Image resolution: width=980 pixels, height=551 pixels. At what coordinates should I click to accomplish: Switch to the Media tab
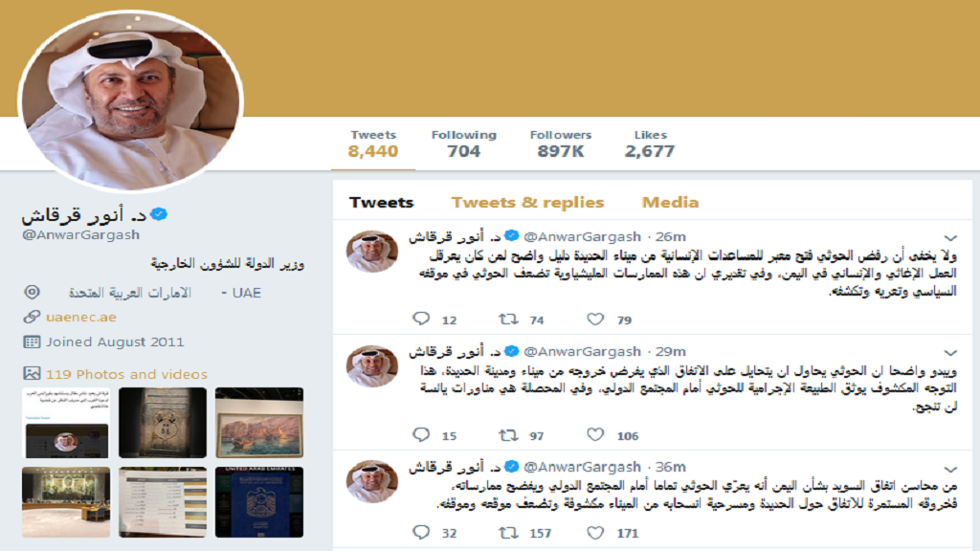(x=670, y=203)
